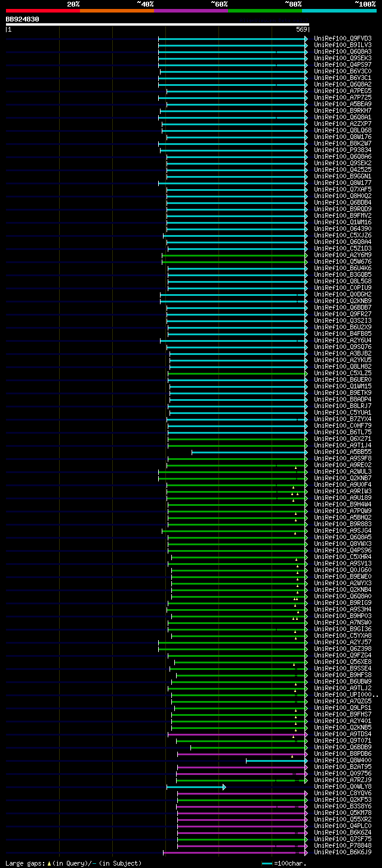Click the red 20% identity legend segment
382x868 pixels.
point(43,11)
